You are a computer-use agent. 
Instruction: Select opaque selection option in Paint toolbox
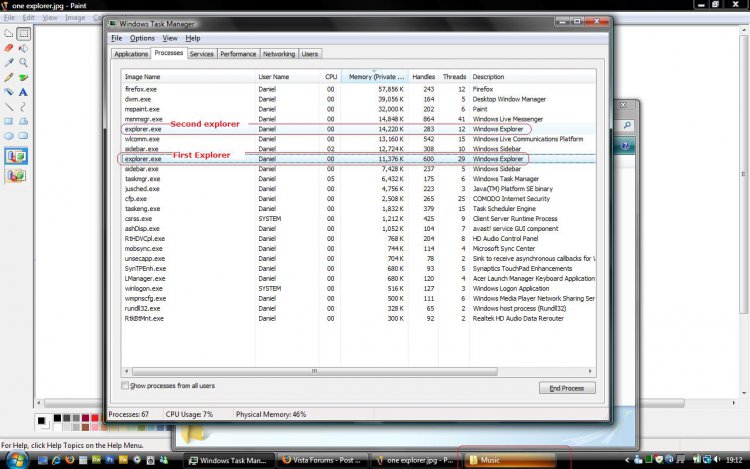16,156
